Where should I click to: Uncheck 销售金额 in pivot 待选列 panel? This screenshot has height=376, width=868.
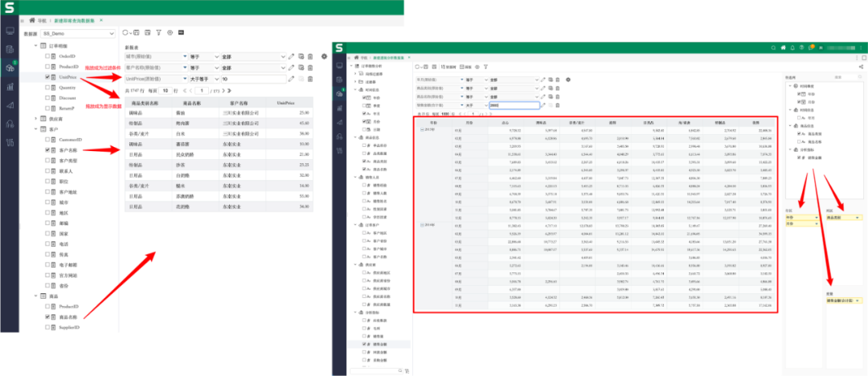[x=799, y=157]
